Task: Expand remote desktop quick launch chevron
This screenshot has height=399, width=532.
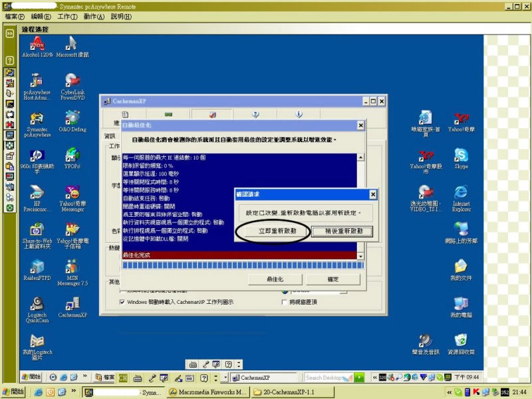Action: [x=84, y=376]
